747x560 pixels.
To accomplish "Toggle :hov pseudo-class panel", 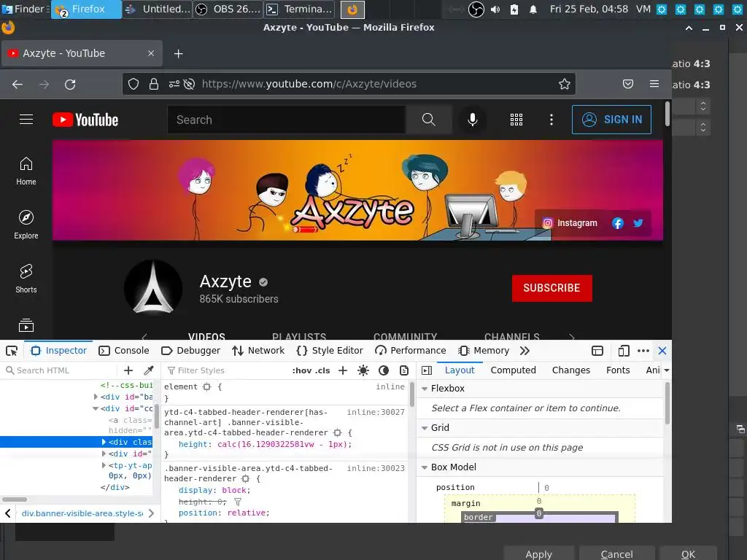I will click(x=302, y=370).
